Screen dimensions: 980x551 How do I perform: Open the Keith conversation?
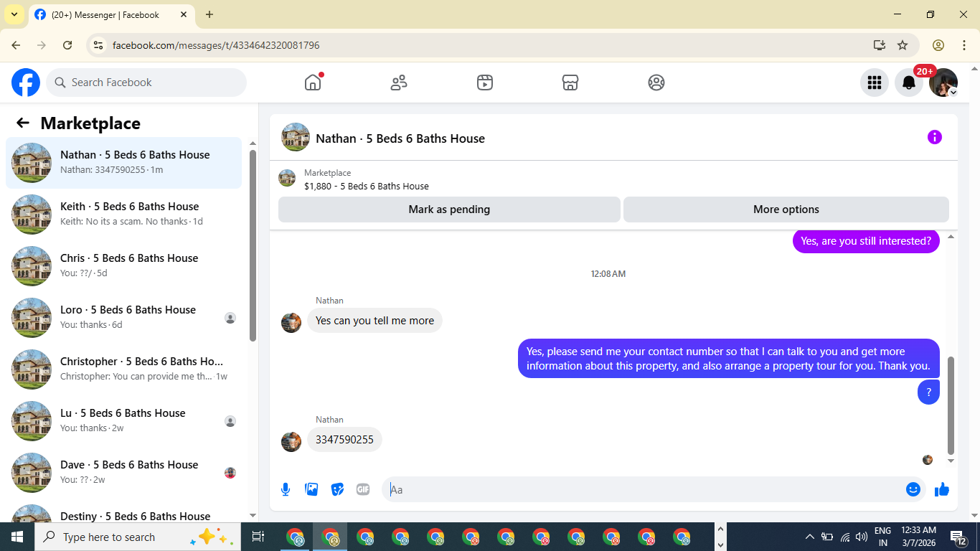coord(123,215)
